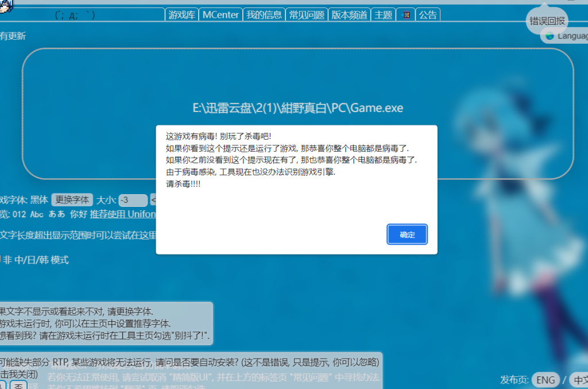Click the 有更新 notice text
Screen dimensions: 588x389
point(13,36)
